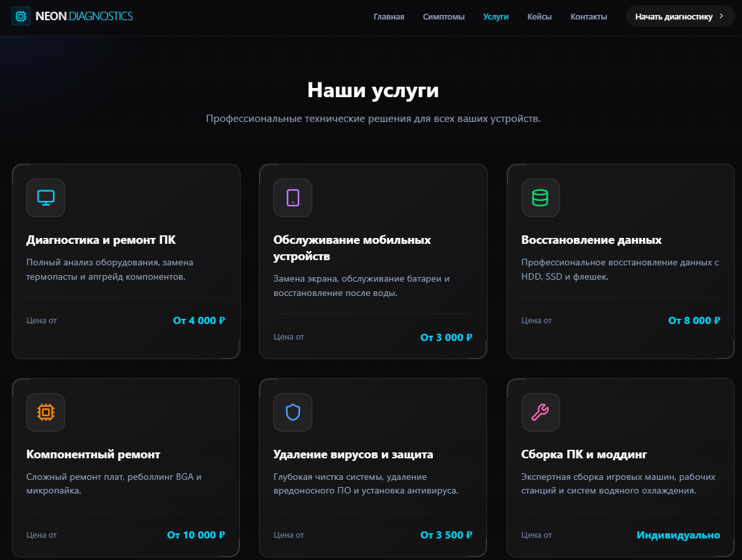Open the Диагностика и ремонт ПК card
The width and height of the screenshot is (742, 560).
pos(102,240)
